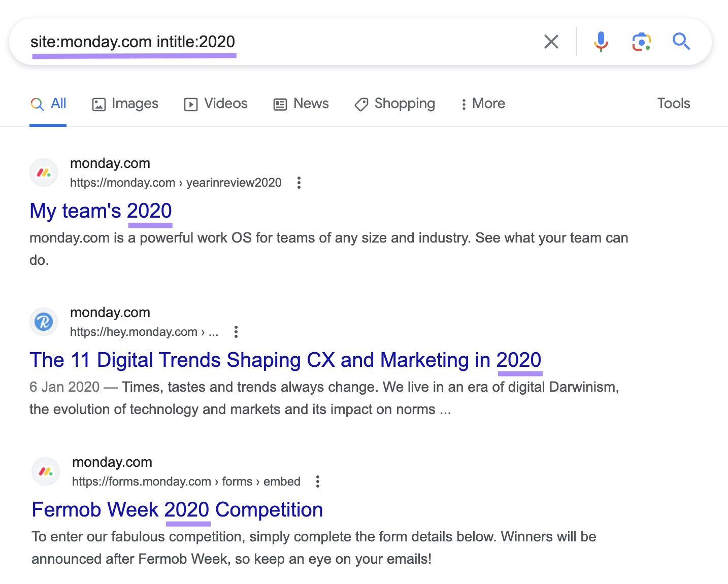Open the My team's 2020 result
The width and height of the screenshot is (728, 584).
[100, 211]
